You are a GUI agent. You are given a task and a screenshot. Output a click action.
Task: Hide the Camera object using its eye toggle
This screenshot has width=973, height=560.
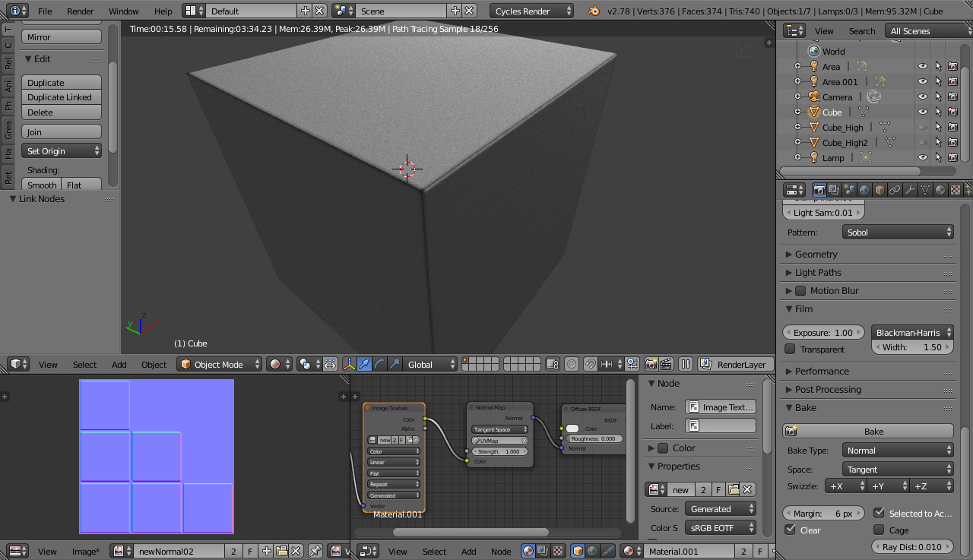coord(922,96)
